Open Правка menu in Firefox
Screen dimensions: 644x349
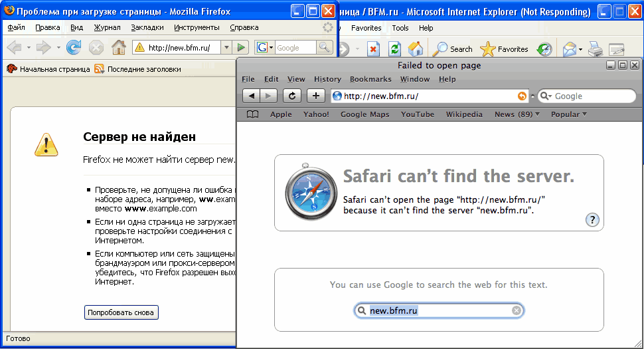pos(48,27)
